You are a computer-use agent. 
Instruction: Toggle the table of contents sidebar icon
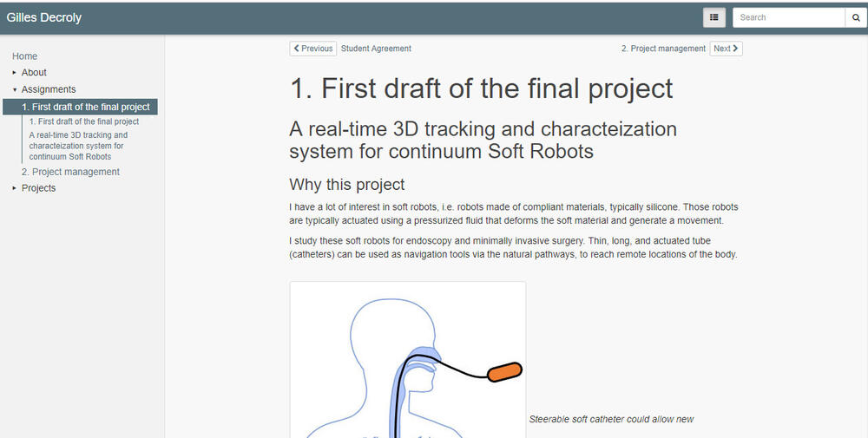tap(714, 17)
